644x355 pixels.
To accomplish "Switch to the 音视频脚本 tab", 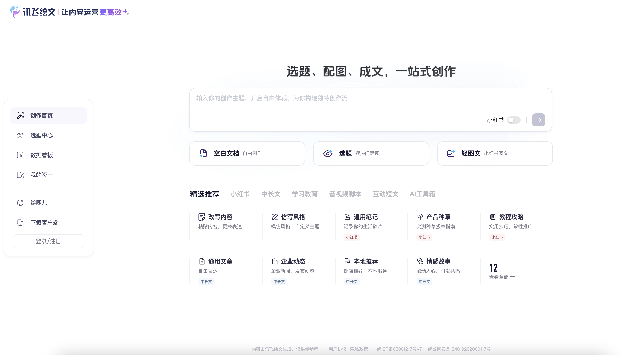I will tap(345, 194).
